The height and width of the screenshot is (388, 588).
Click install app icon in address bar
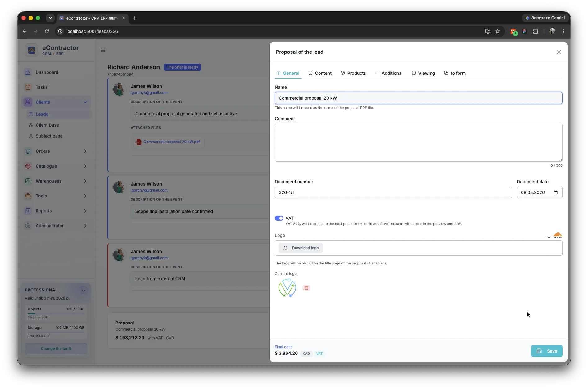coord(487,31)
